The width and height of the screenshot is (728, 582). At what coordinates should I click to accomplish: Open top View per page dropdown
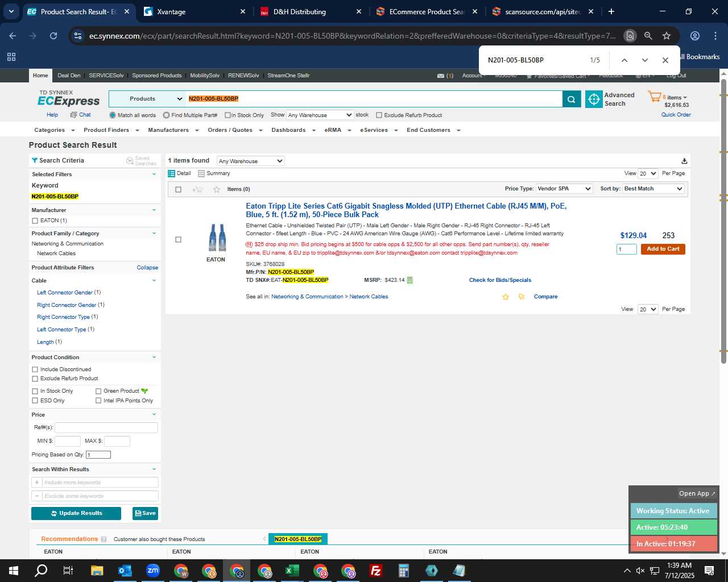click(x=648, y=173)
